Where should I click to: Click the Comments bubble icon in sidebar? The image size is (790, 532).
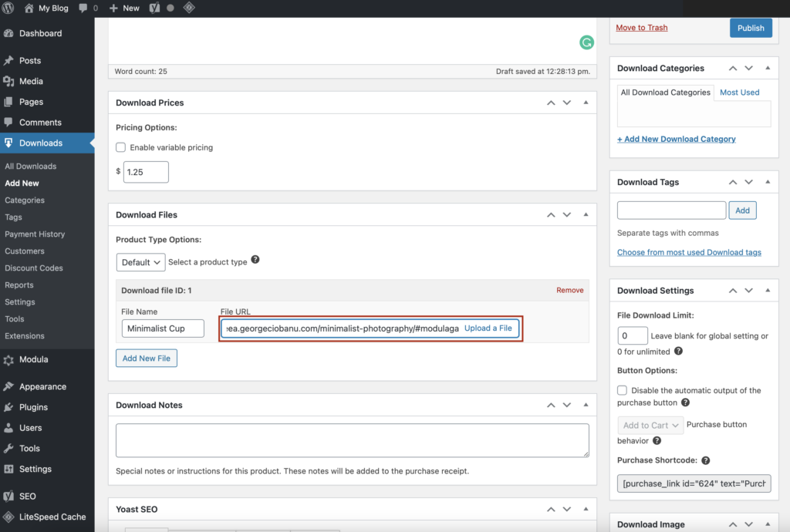pos(8,123)
